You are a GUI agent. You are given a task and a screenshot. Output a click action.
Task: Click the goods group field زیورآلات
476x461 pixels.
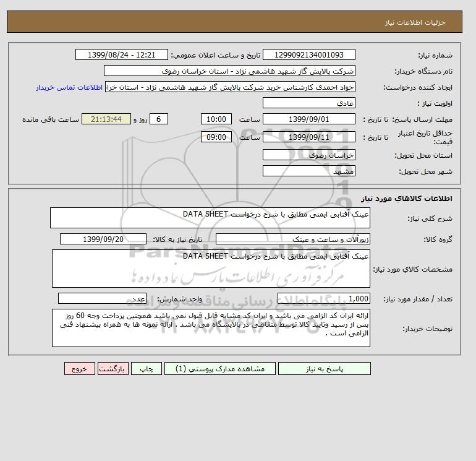point(292,239)
